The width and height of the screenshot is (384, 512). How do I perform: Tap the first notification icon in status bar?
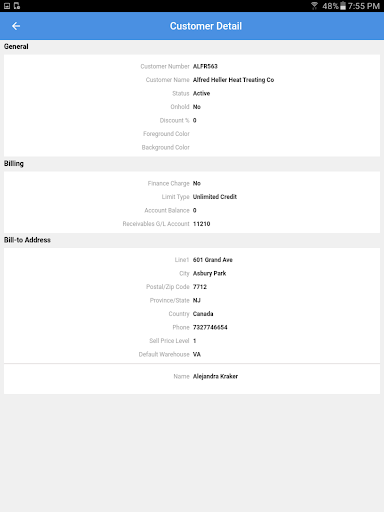[x=7, y=6]
